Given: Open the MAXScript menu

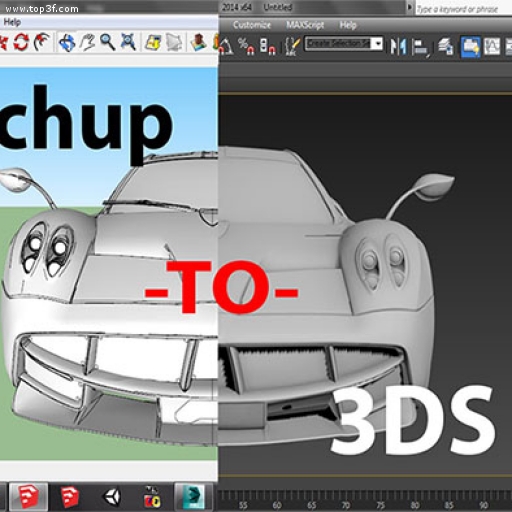Looking at the screenshot, I should click(305, 25).
